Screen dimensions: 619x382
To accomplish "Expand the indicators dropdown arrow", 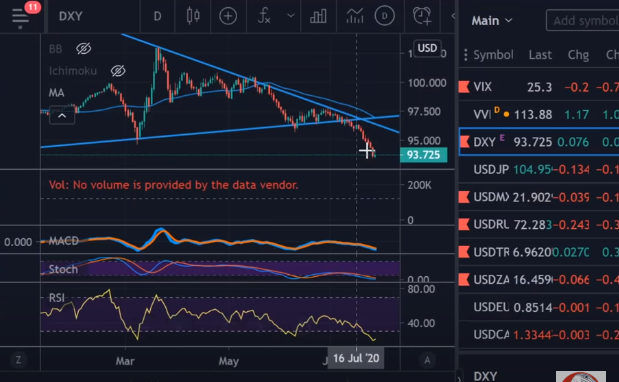I will [x=291, y=16].
